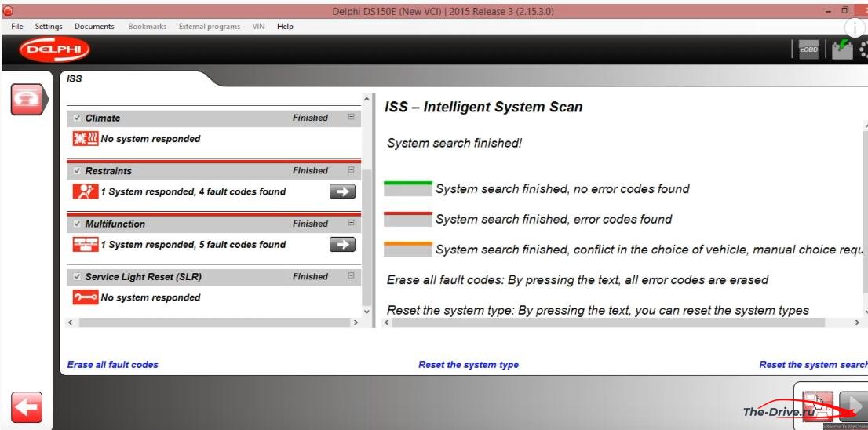Screen dimensions: 868x430
Task: Click the red legend color bar
Action: [408, 219]
